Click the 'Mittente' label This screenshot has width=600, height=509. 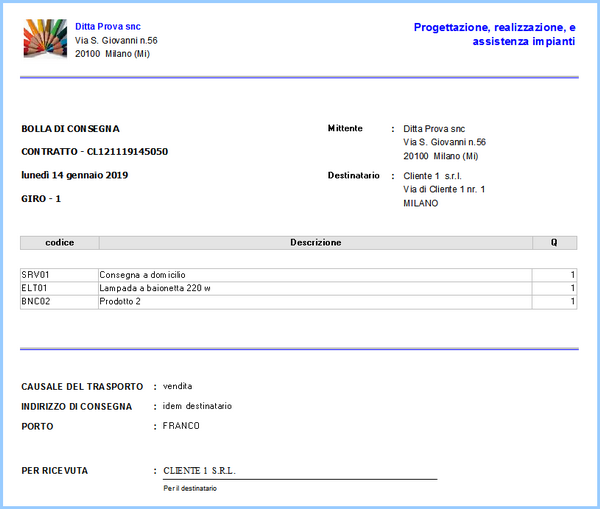click(345, 128)
